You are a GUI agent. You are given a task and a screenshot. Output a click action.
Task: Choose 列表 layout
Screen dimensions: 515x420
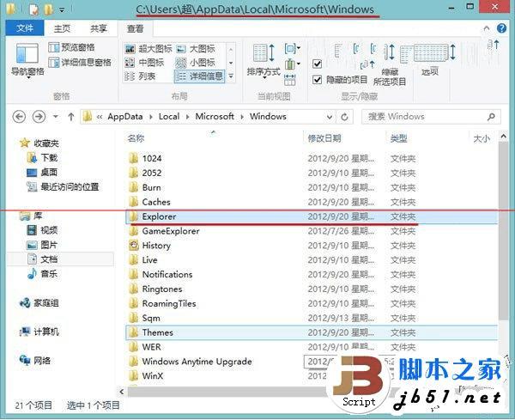point(140,76)
